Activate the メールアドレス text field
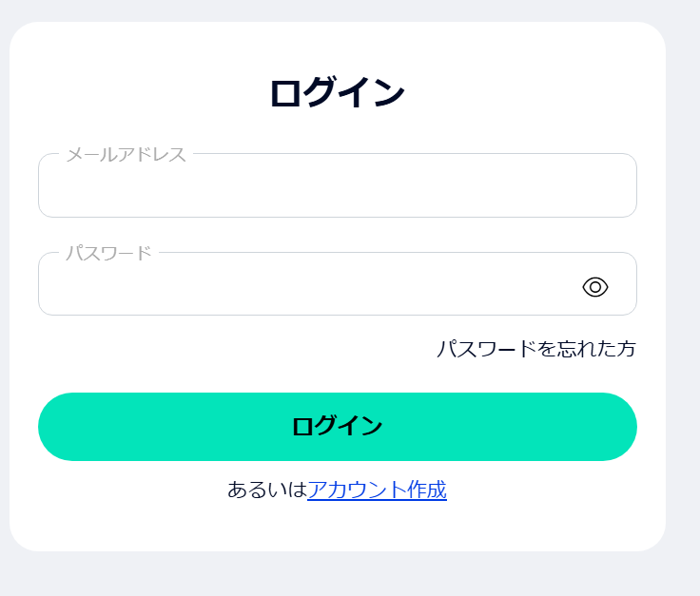Screen dimensions: 700x596 [x=337, y=186]
